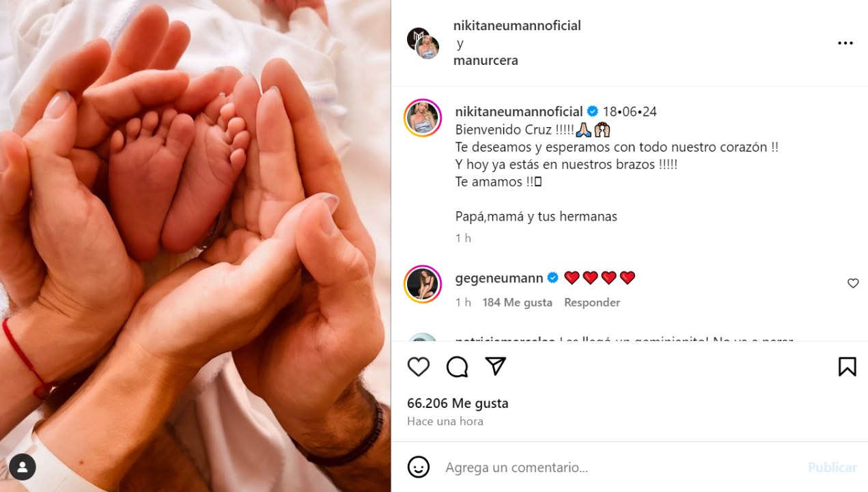
Task: Like gegeneumann's comment with small heart
Action: click(x=853, y=283)
